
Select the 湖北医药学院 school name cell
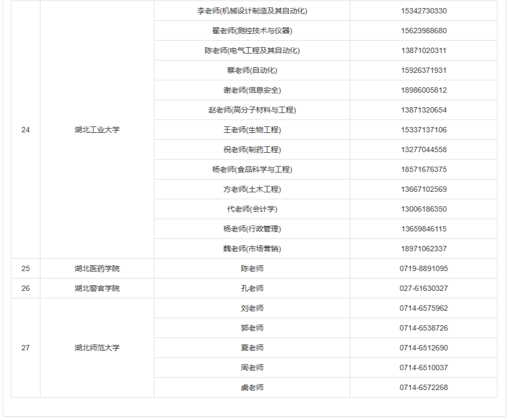pyautogui.click(x=97, y=268)
